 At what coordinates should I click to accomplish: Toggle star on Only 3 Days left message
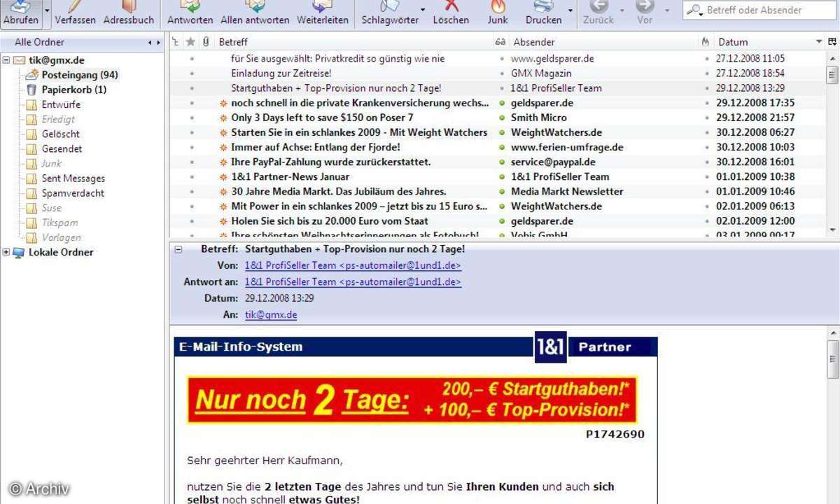(x=191, y=118)
